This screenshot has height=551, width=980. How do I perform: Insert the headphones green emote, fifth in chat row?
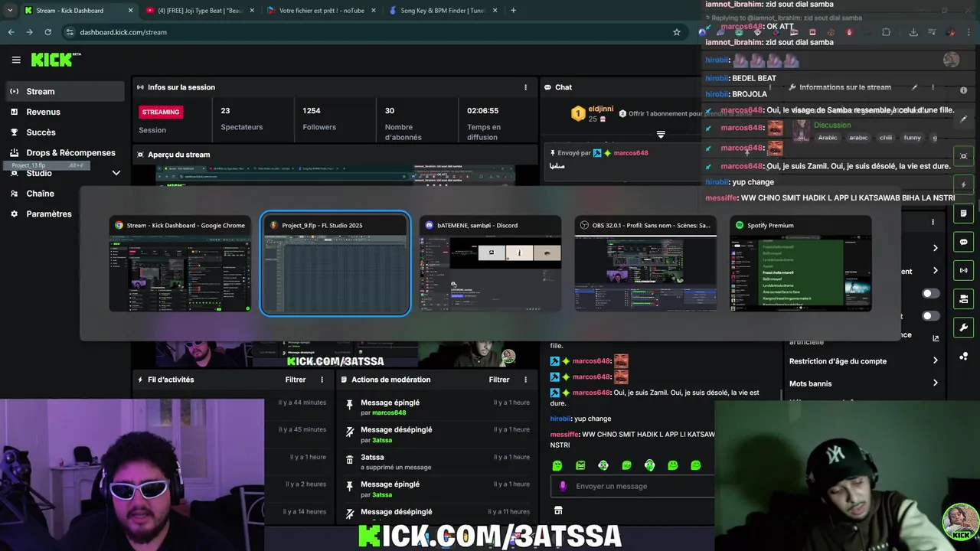(x=649, y=465)
